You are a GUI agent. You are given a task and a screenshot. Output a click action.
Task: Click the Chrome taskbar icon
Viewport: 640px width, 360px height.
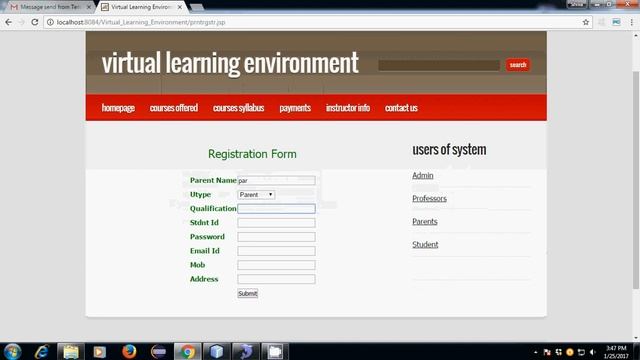tap(187, 351)
